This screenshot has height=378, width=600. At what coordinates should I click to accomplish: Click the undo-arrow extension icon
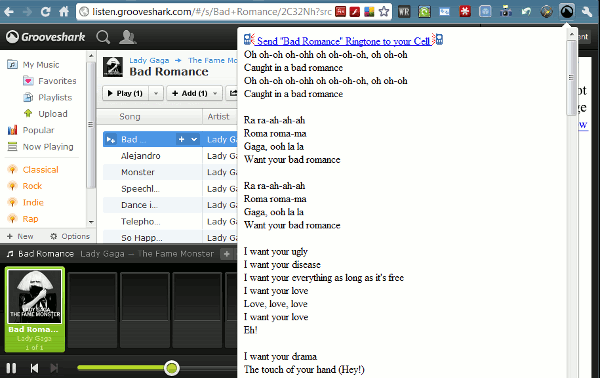click(x=526, y=12)
